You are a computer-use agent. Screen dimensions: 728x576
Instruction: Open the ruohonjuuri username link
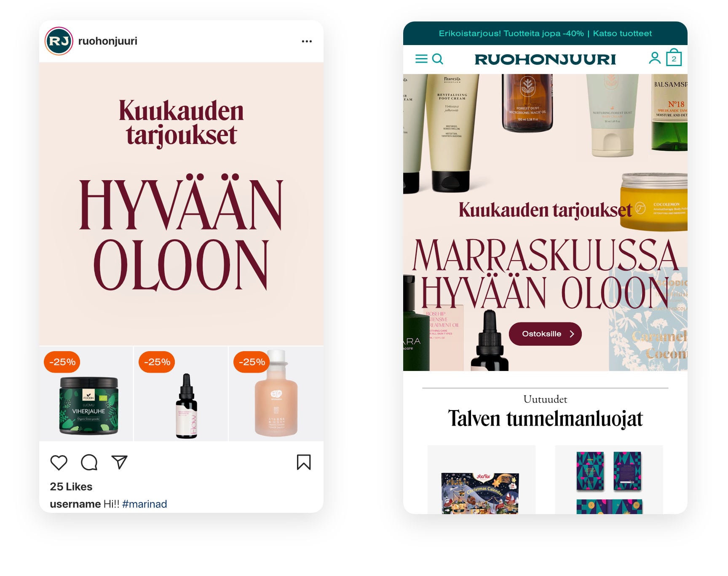108,41
